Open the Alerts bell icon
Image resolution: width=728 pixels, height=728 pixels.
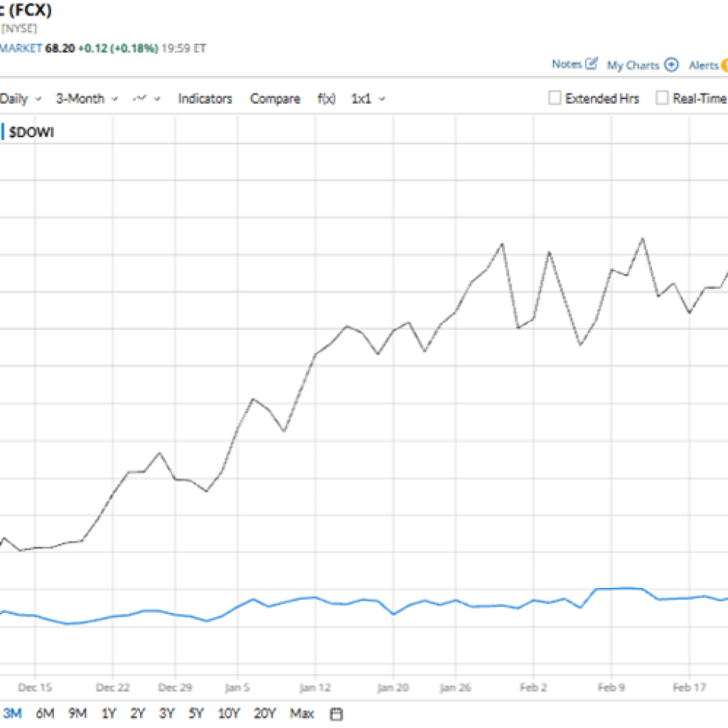coord(723,65)
